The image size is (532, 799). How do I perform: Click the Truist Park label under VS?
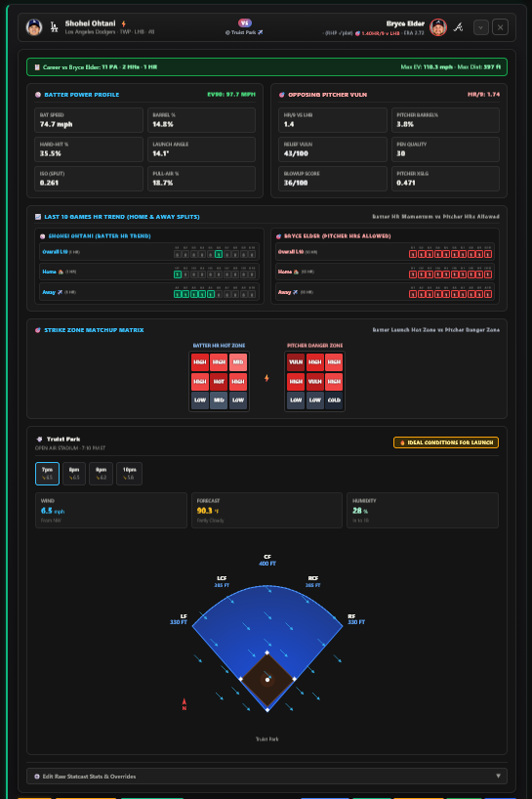coord(244,32)
